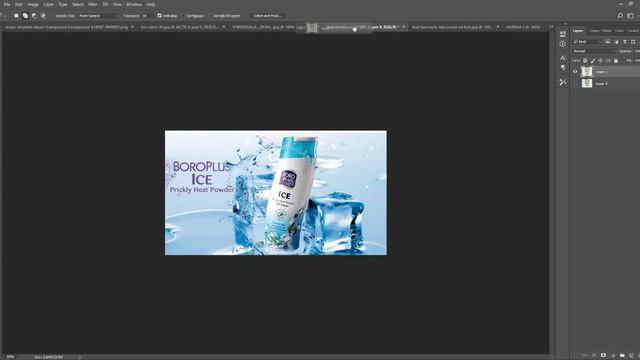The width and height of the screenshot is (640, 360).
Task: Click the Add layer mask icon
Action: pyautogui.click(x=603, y=356)
